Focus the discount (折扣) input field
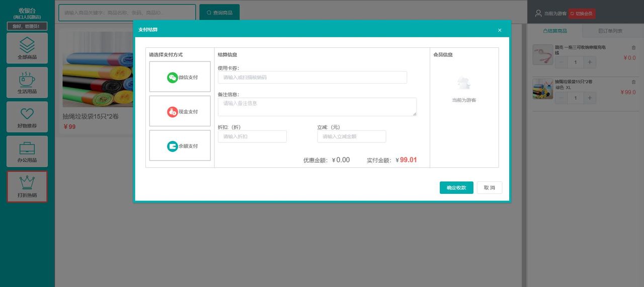Image resolution: width=644 pixels, height=287 pixels. tap(252, 136)
